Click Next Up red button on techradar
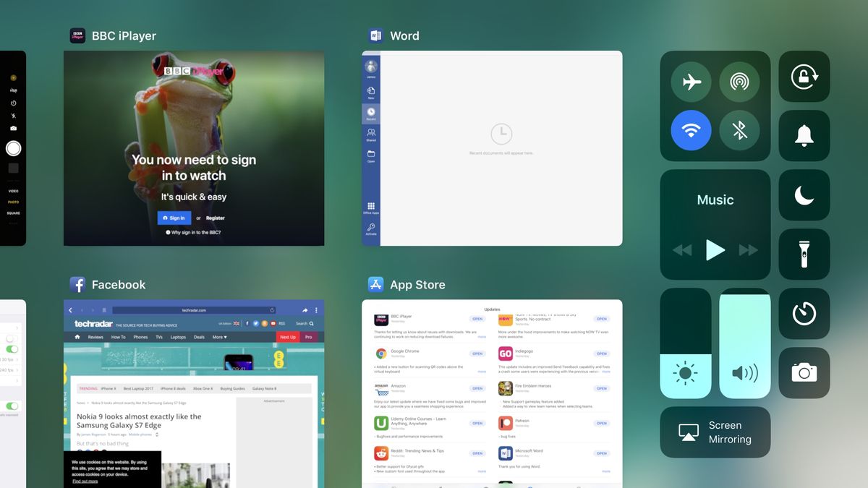The width and height of the screenshot is (868, 488). (288, 337)
